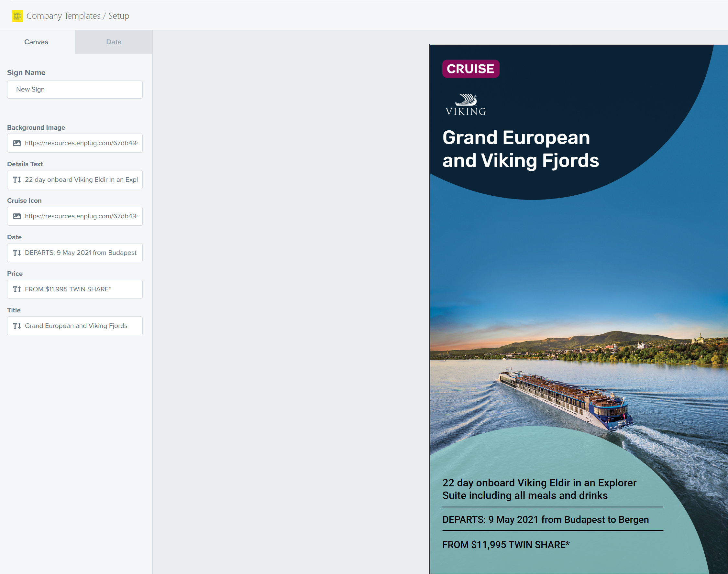Click the Viking logo on the sign preview
This screenshot has height=574, width=728.
tap(465, 105)
